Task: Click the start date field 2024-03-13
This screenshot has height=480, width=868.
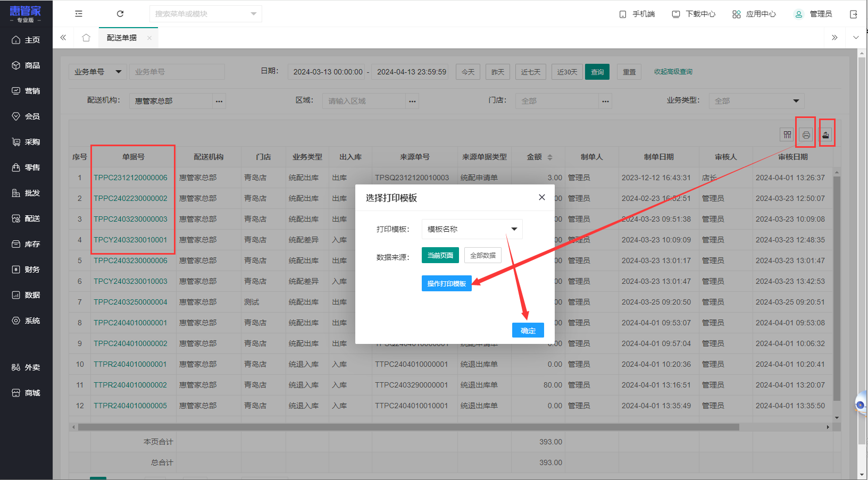Action: click(x=328, y=72)
